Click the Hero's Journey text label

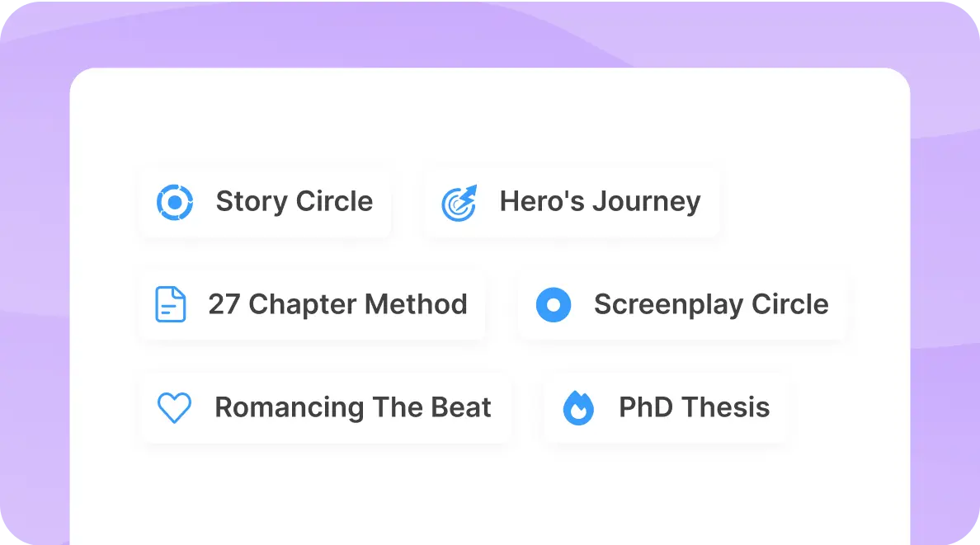(599, 200)
